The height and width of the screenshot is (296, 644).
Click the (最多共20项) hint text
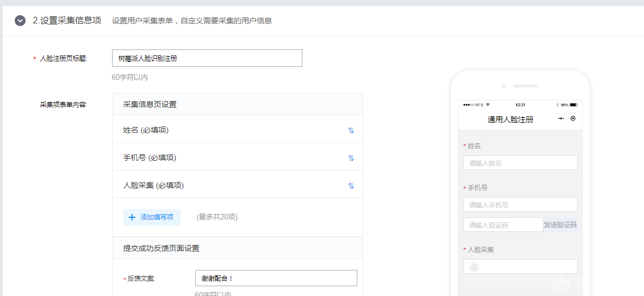tap(217, 217)
